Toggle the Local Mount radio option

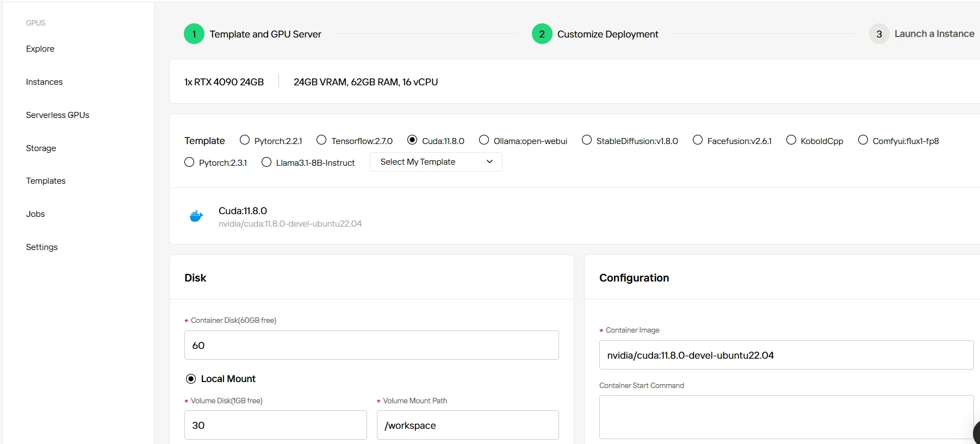pyautogui.click(x=191, y=379)
